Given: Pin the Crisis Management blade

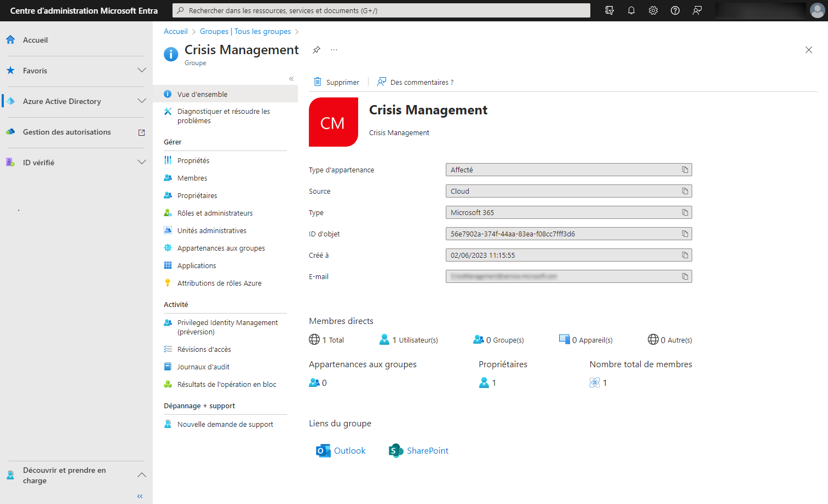Looking at the screenshot, I should [x=317, y=50].
